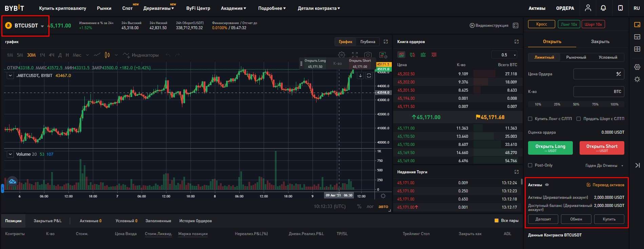Viewport: 644px width, 249px height.
Task: Toggle the chart's fullscreen mode icon
Action: pyautogui.click(x=355, y=55)
